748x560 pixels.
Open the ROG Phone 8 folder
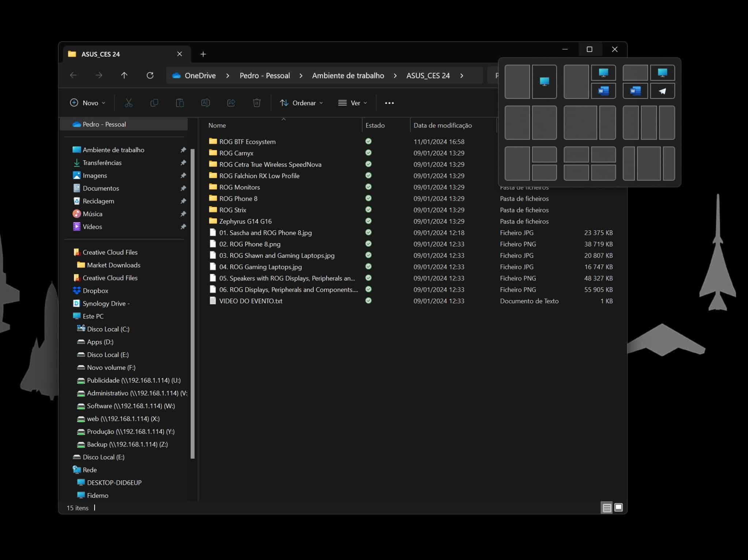pyautogui.click(x=238, y=199)
